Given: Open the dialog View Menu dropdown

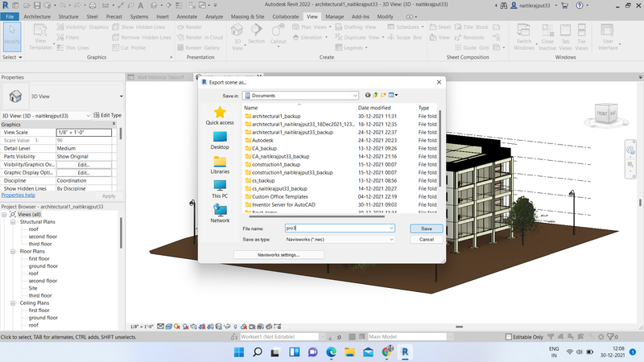Looking at the screenshot, I should [394, 95].
